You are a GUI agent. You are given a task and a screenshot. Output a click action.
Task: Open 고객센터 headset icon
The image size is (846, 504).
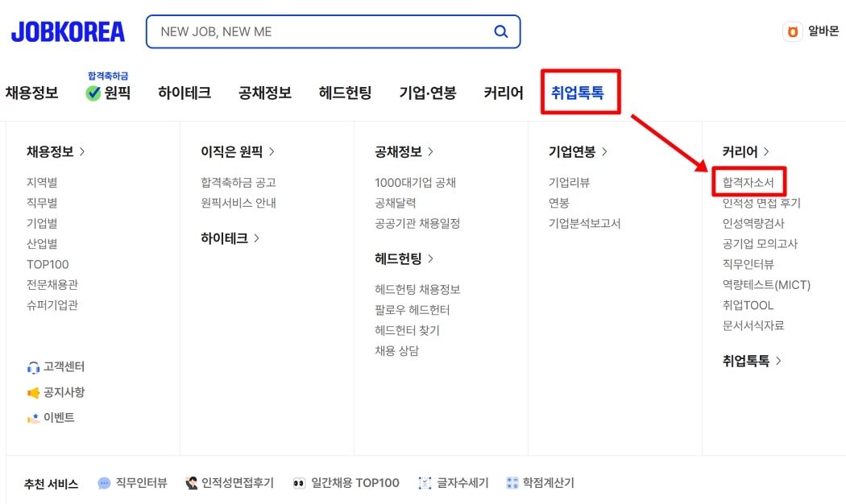coord(34,368)
